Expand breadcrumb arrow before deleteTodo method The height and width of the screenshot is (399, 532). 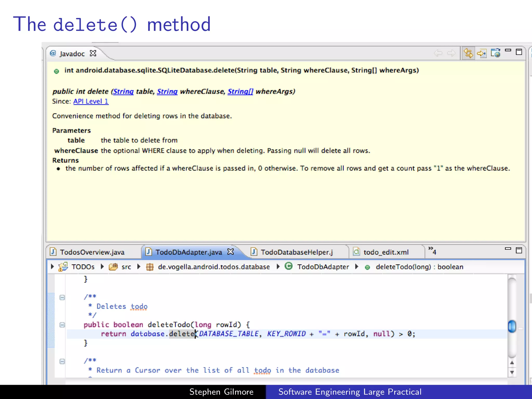(x=357, y=267)
